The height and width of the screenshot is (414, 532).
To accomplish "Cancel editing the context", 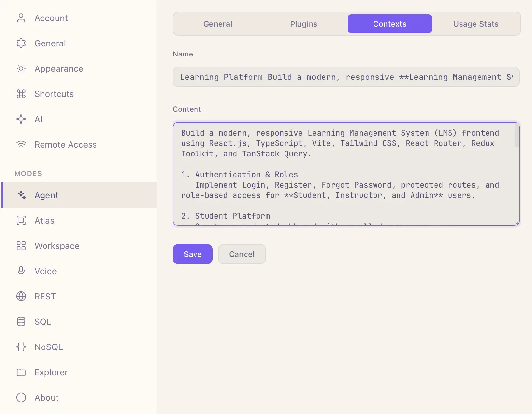I will pyautogui.click(x=242, y=254).
